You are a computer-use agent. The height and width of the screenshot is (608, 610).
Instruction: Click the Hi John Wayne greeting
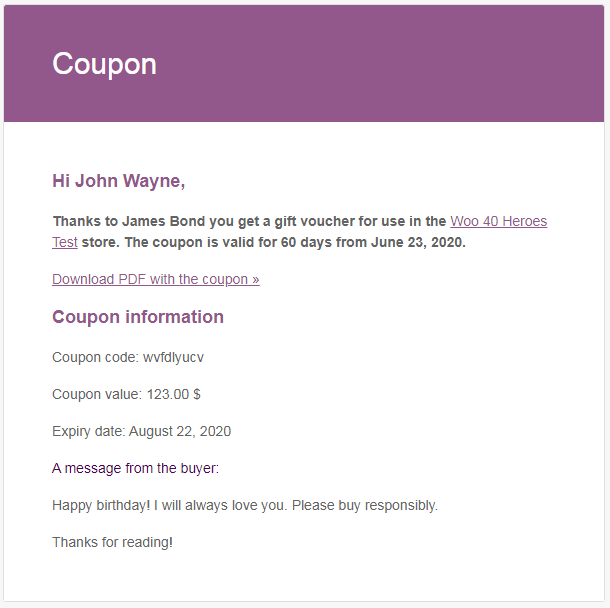[x=119, y=181]
